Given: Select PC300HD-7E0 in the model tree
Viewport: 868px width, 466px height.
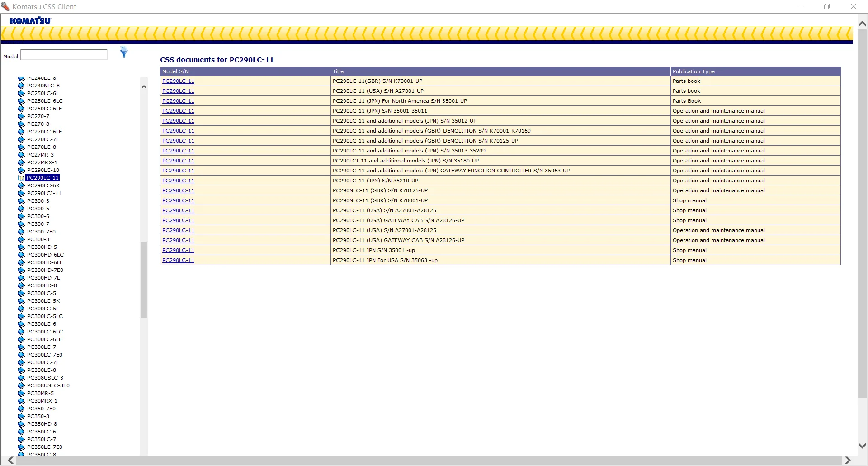Looking at the screenshot, I should coord(45,270).
